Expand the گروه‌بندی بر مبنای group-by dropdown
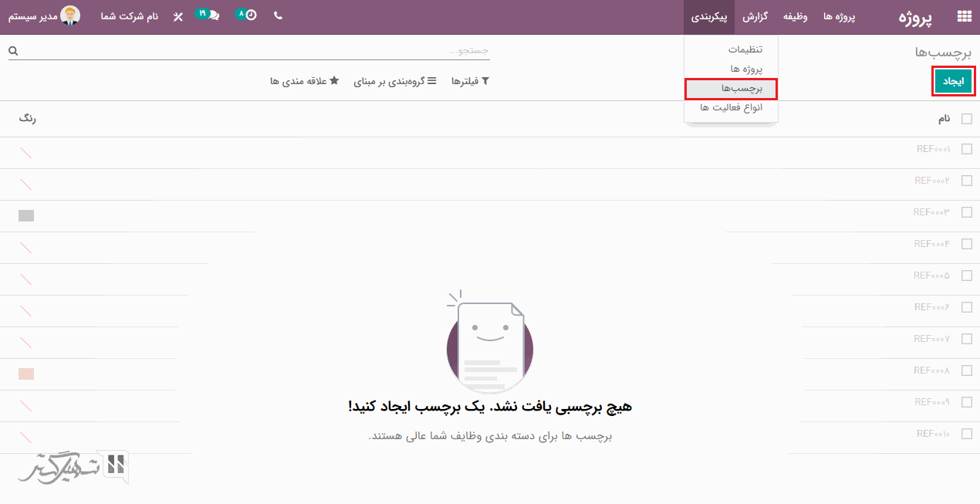This screenshot has height=504, width=980. point(394,81)
